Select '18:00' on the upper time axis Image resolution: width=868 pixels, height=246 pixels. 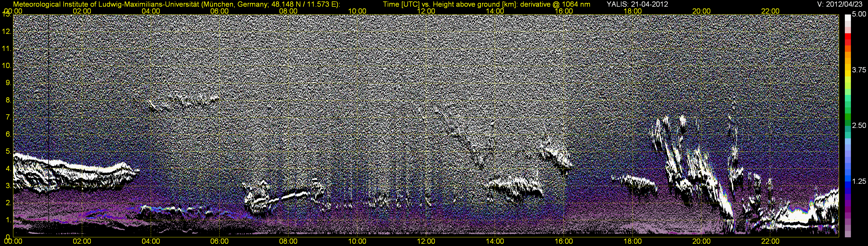point(632,11)
